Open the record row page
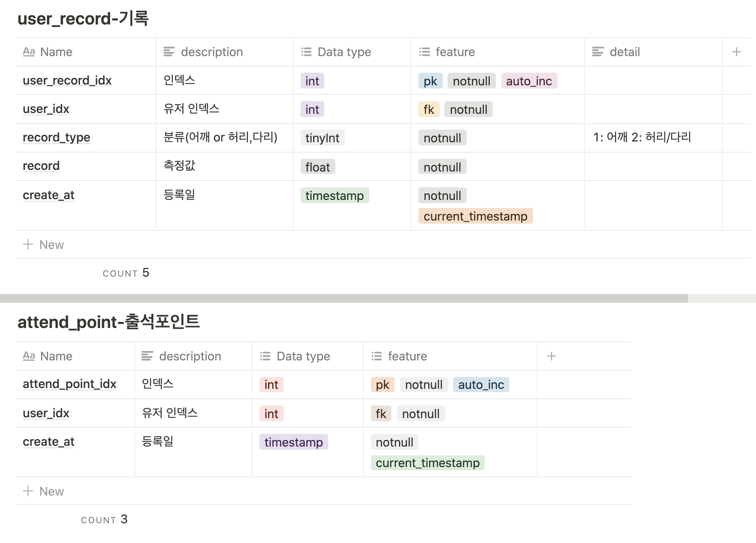The image size is (756, 543). coord(41,166)
